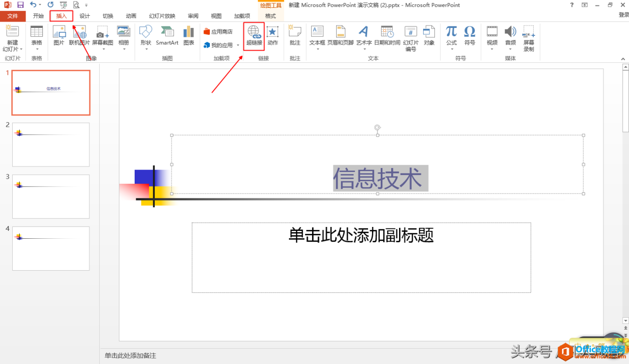Insert SmartArt graphic
This screenshot has width=629, height=364.
(x=167, y=35)
